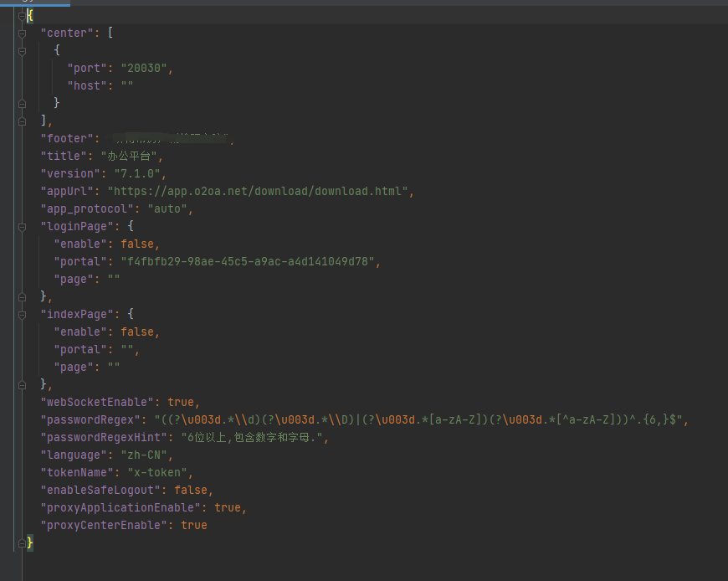Select the "20030" port value
This screenshot has width=728, height=581.
pyautogui.click(x=143, y=69)
